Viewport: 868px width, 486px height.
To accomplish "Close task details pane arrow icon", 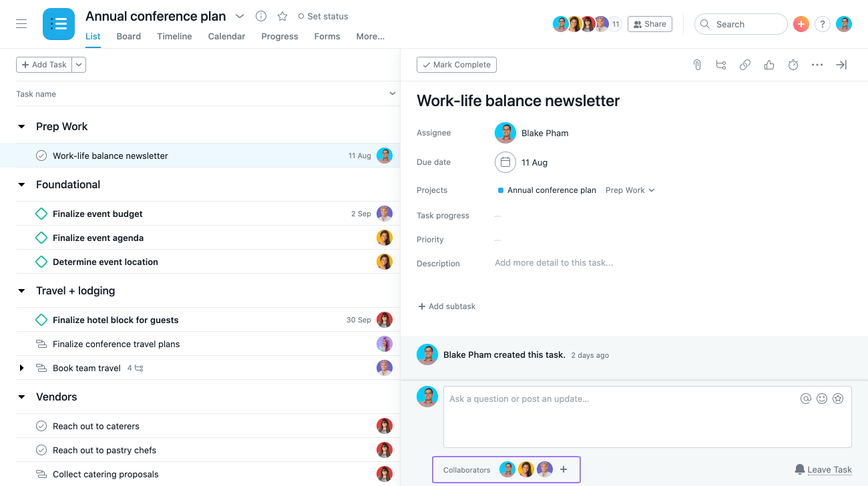I will point(841,65).
